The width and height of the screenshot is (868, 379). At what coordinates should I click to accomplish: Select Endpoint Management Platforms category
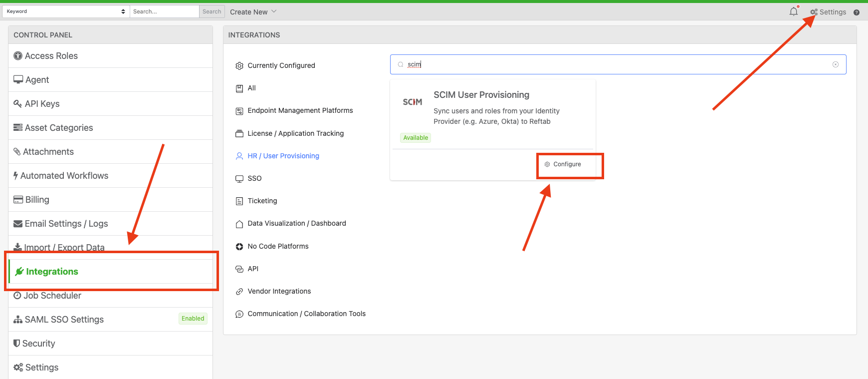click(300, 110)
